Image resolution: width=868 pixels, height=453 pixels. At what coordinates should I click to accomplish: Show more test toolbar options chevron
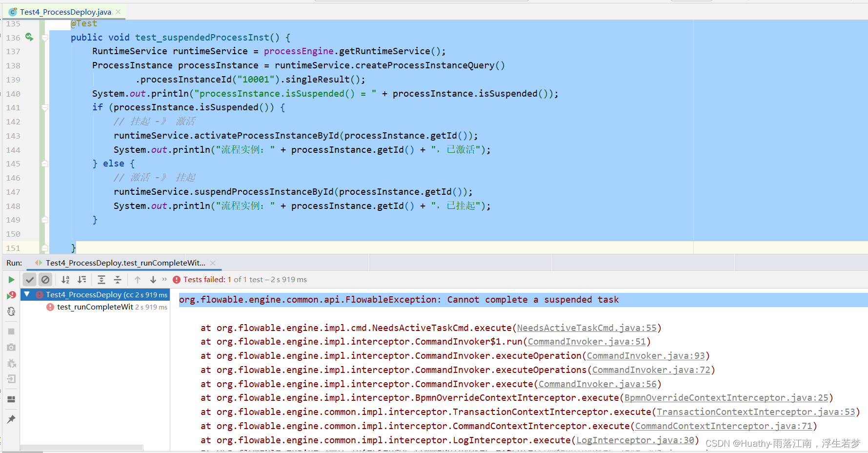(164, 279)
